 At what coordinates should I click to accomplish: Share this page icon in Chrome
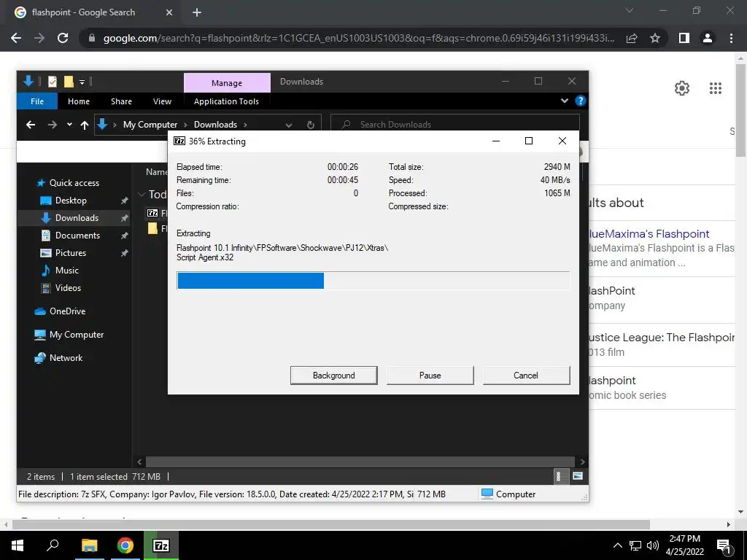632,38
